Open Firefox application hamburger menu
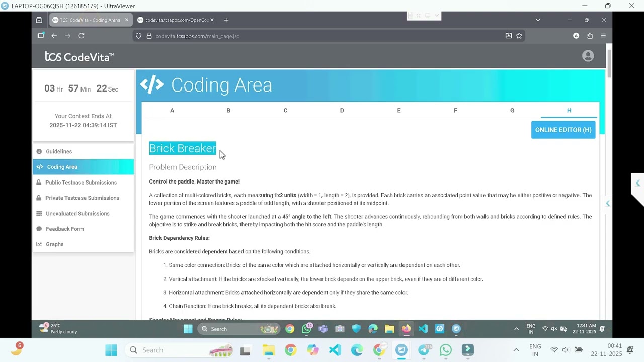Image resolution: width=644 pixels, height=362 pixels. (603, 36)
